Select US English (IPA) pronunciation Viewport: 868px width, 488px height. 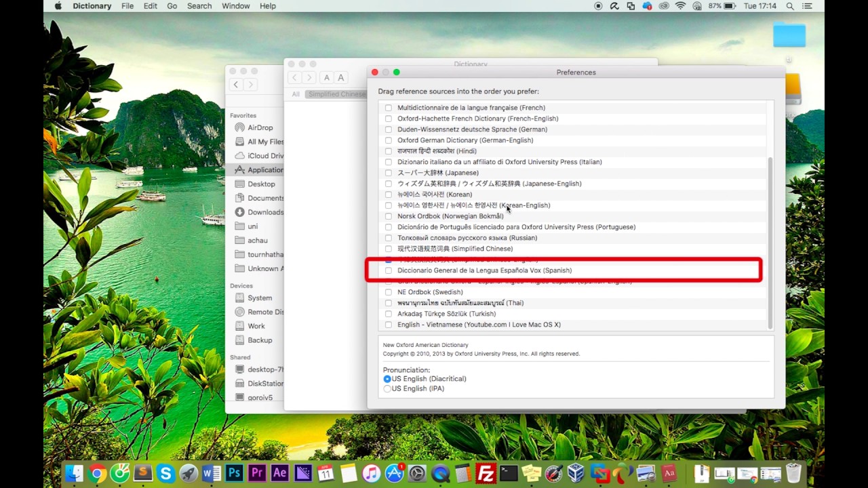(387, 389)
